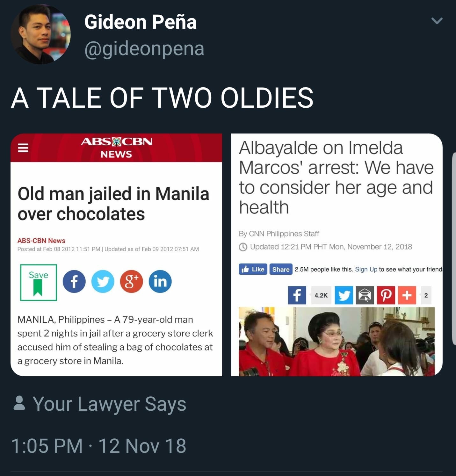Image resolution: width=456 pixels, height=476 pixels.
Task: Share article via Twitter circle icon
Action: [103, 282]
